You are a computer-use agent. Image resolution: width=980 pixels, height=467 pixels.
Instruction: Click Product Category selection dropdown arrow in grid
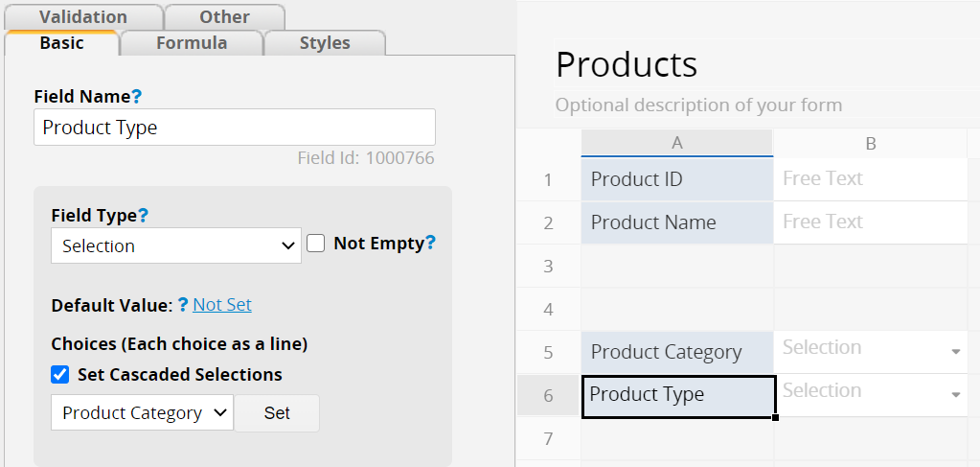[x=956, y=352]
